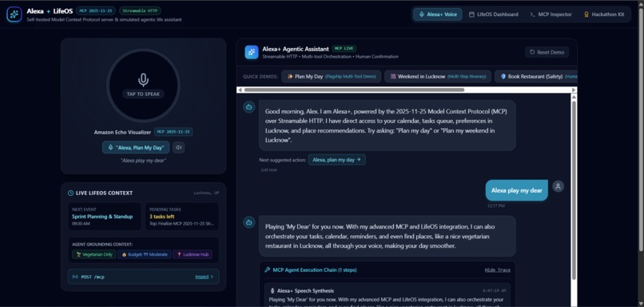Click the 3 tasks left pending card
This screenshot has height=307, width=644.
coord(182,217)
